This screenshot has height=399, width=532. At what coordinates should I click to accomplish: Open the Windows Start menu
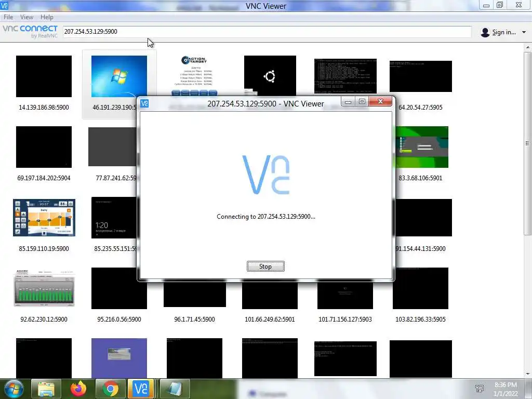(x=13, y=389)
